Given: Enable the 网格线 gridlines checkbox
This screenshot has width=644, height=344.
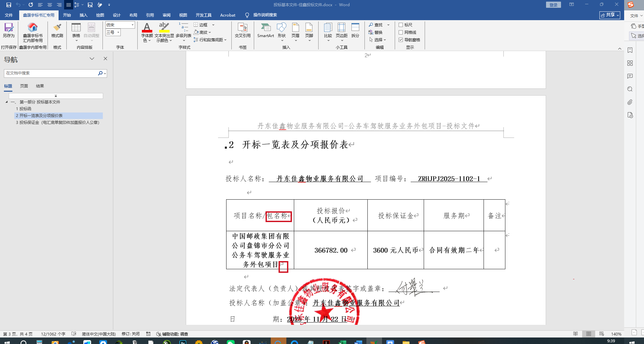Looking at the screenshot, I should 401,32.
